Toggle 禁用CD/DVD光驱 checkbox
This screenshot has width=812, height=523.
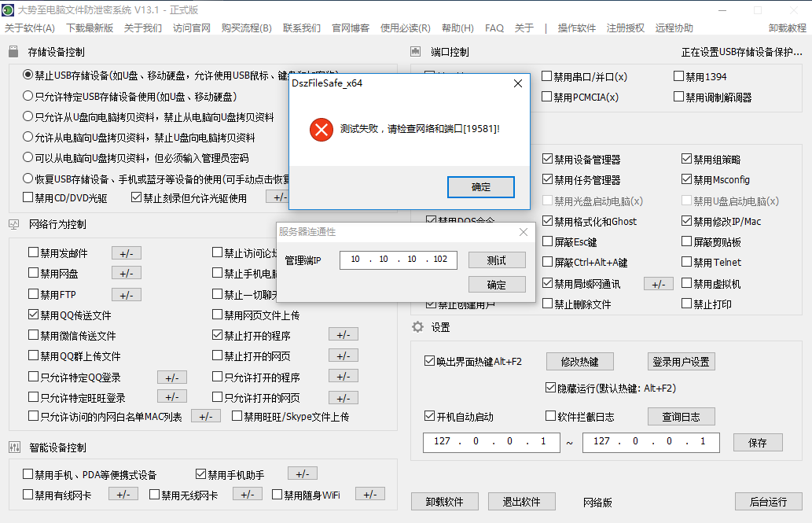point(28,197)
